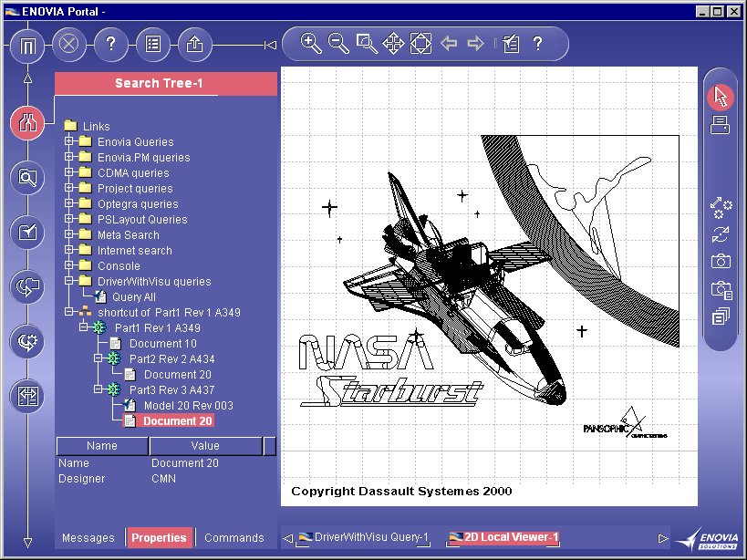This screenshot has width=747, height=560.
Task: Click the magnifier folder icon in sidebar
Action: 27,178
